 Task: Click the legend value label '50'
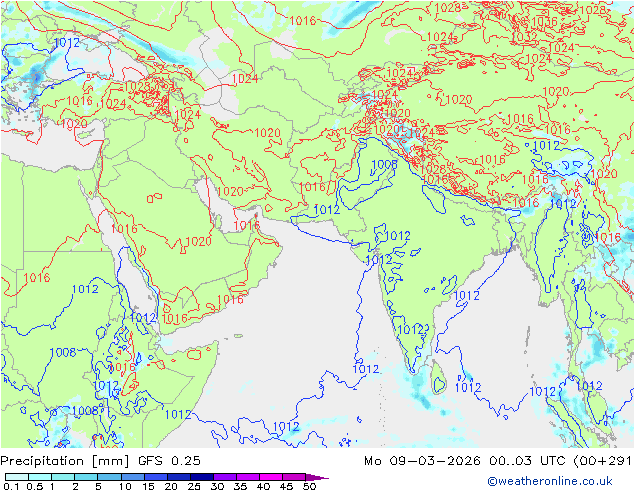[x=309, y=486]
